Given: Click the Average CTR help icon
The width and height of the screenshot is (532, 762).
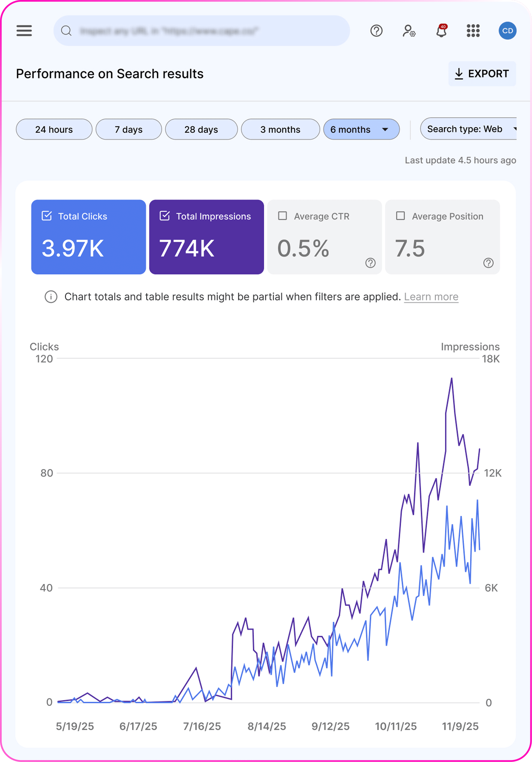Looking at the screenshot, I should pyautogui.click(x=370, y=263).
